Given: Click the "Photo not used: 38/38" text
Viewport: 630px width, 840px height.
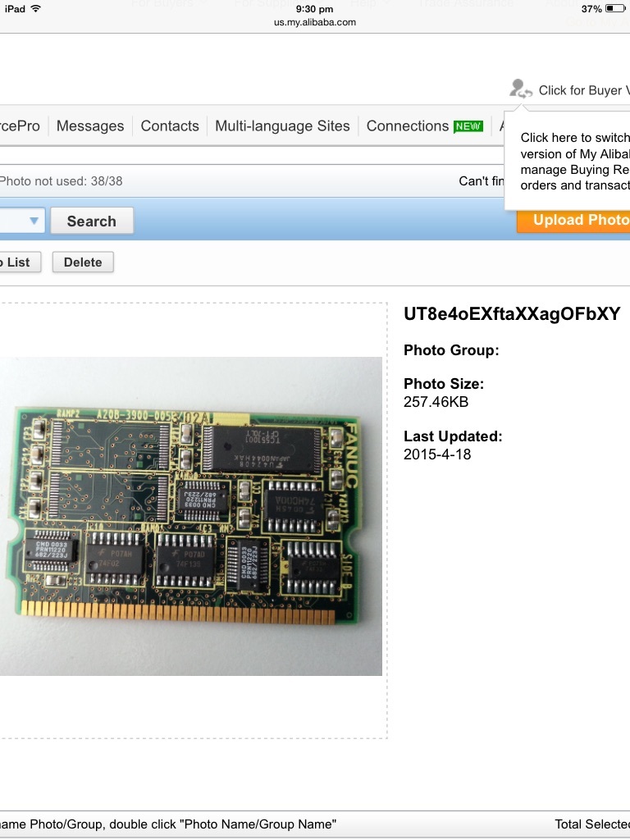Looking at the screenshot, I should click(61, 181).
